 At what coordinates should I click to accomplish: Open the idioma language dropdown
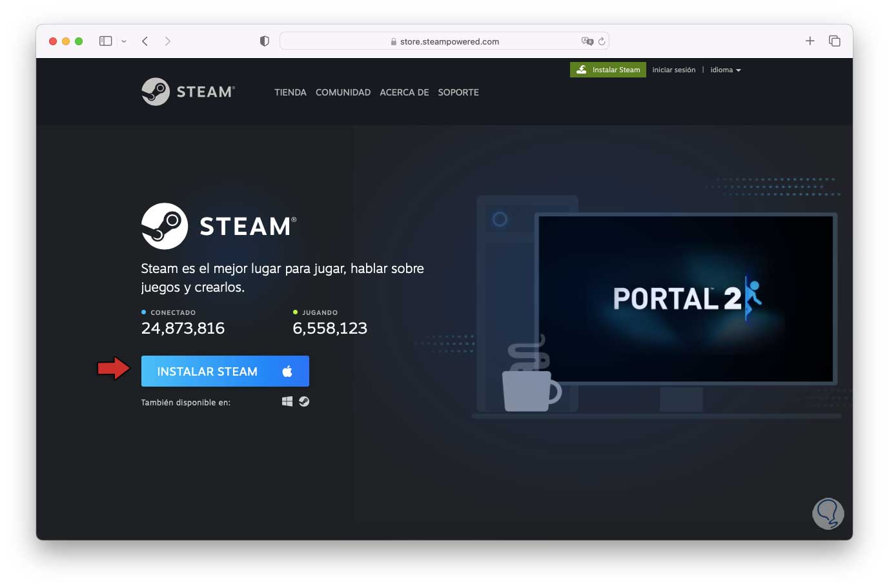tap(726, 70)
